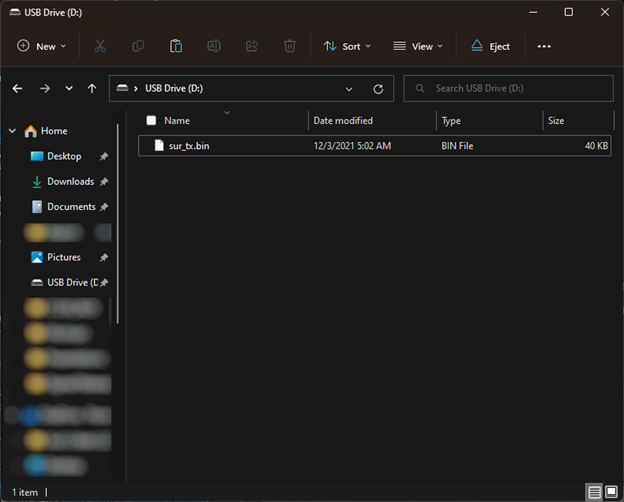
Task: Collapse the Home tree node
Action: [12, 131]
